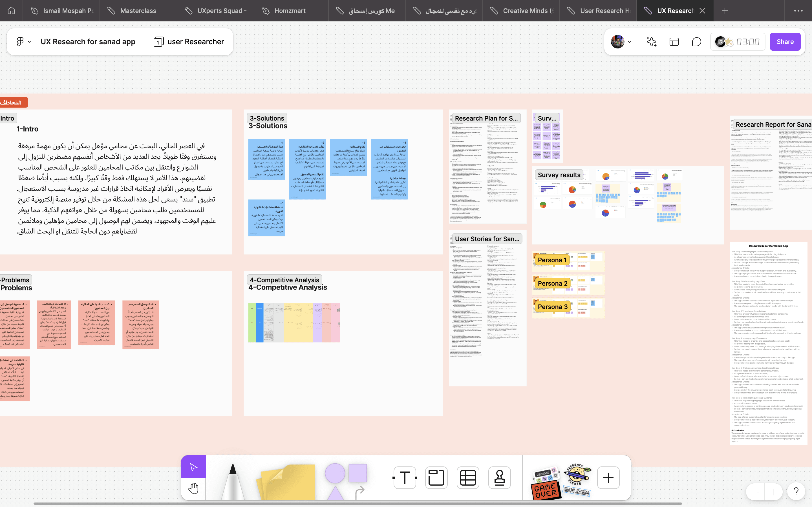Open the comments bubble icon
This screenshot has height=507, width=812.
click(697, 42)
